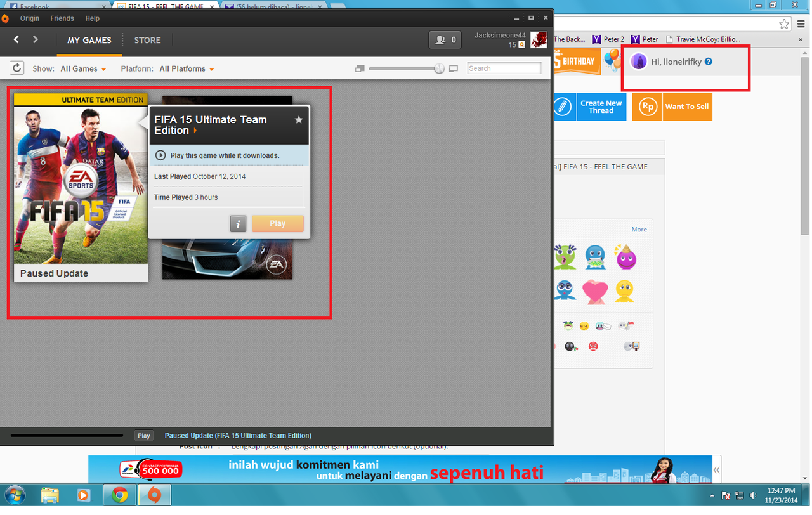Open game details with the i button
This screenshot has width=812, height=515.
click(x=238, y=223)
